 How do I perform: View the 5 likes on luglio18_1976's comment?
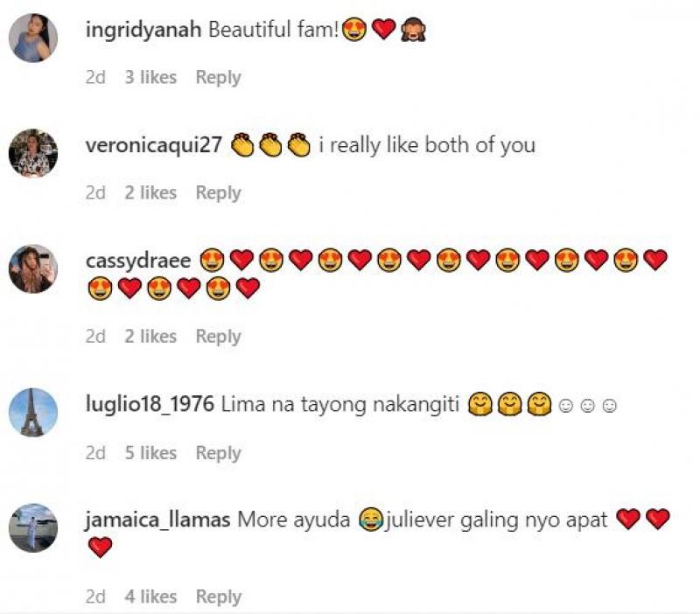pyautogui.click(x=150, y=453)
